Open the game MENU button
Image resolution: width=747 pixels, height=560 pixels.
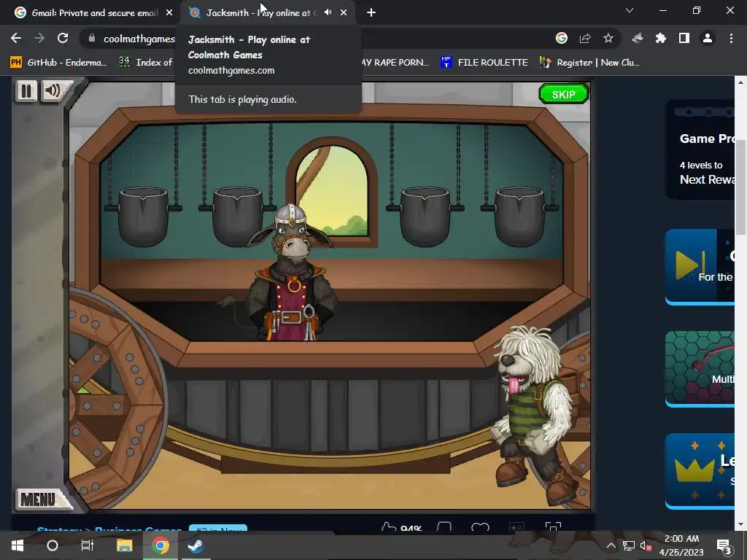click(x=39, y=499)
